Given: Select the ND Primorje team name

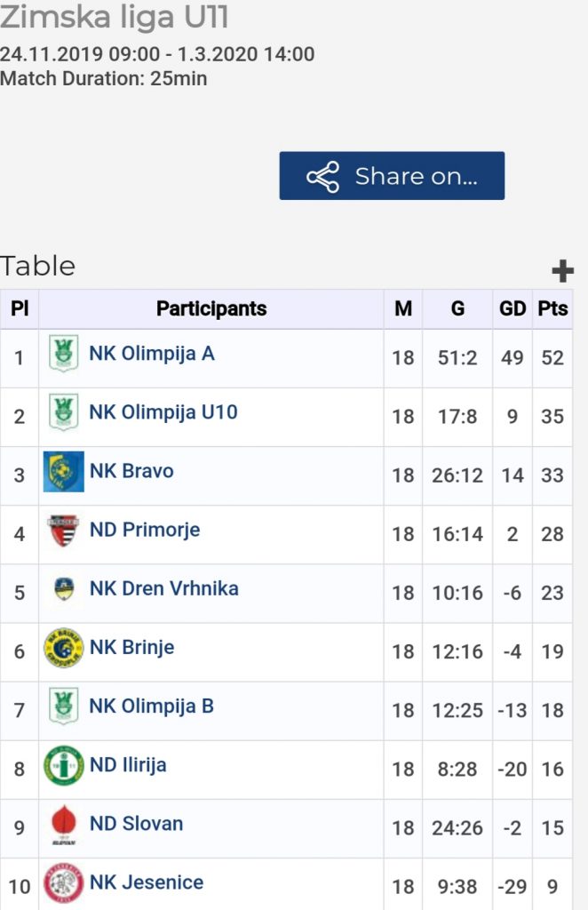Looking at the screenshot, I should (145, 530).
